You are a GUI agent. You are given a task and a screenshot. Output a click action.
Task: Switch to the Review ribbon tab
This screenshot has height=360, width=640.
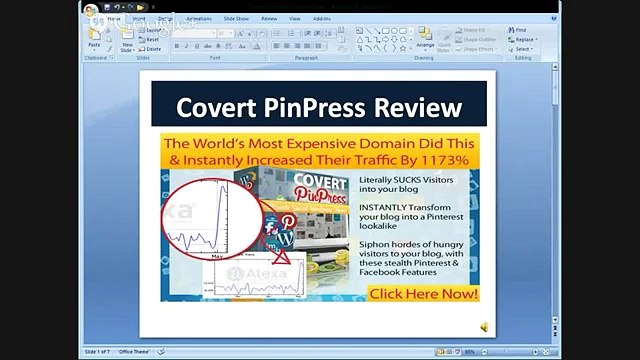[269, 19]
